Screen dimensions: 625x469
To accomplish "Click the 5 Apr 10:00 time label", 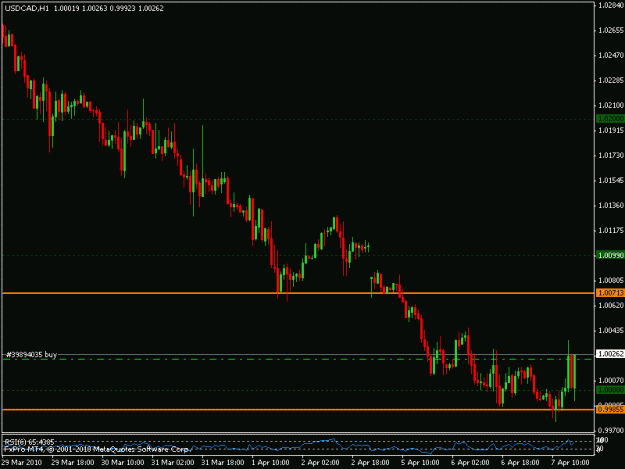I will pos(420,463).
